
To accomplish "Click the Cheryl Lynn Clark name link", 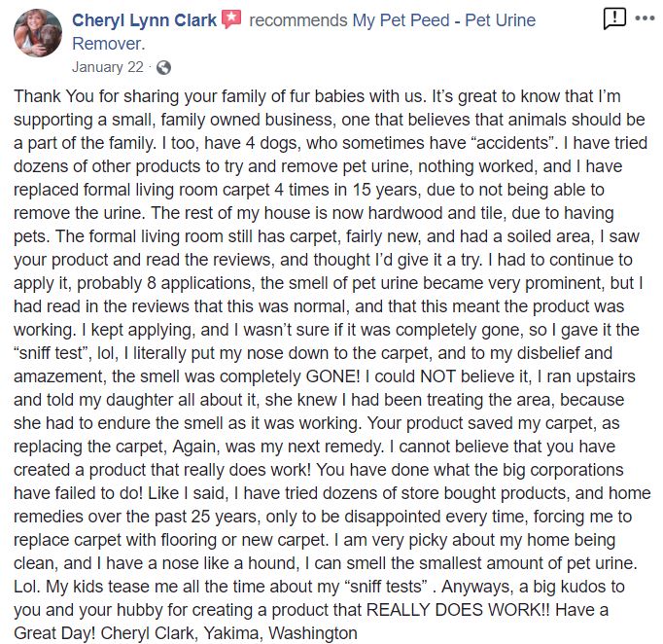I will point(144,20).
